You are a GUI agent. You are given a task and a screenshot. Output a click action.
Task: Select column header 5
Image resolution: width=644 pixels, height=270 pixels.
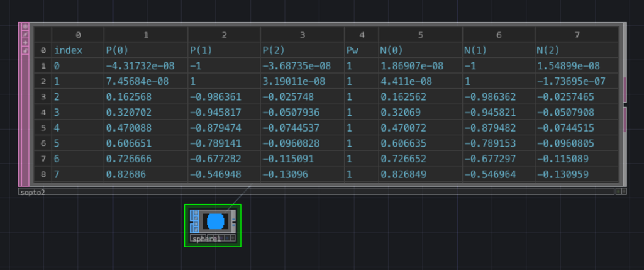click(x=421, y=35)
